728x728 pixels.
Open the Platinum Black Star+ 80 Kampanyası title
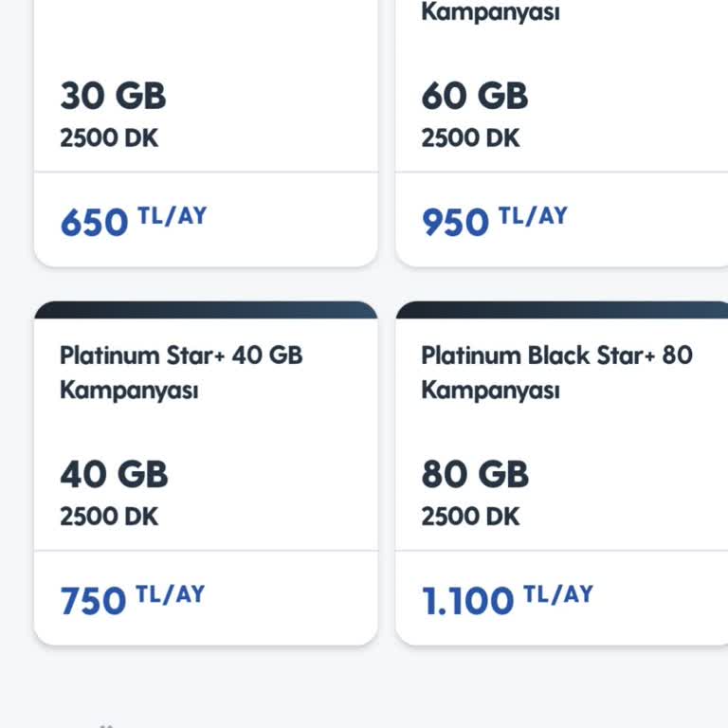point(556,372)
